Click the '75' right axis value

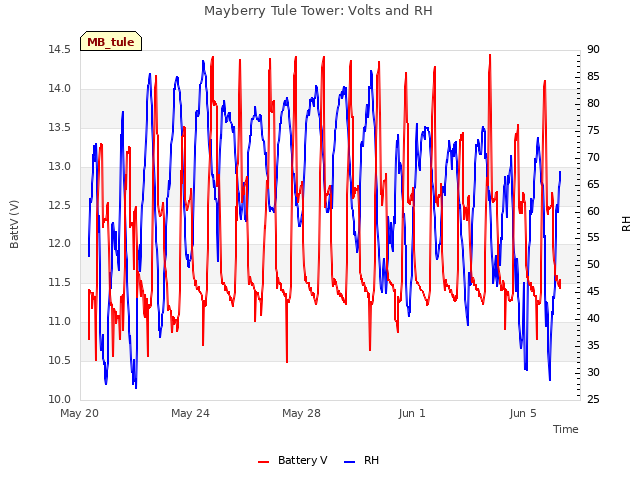[593, 131]
